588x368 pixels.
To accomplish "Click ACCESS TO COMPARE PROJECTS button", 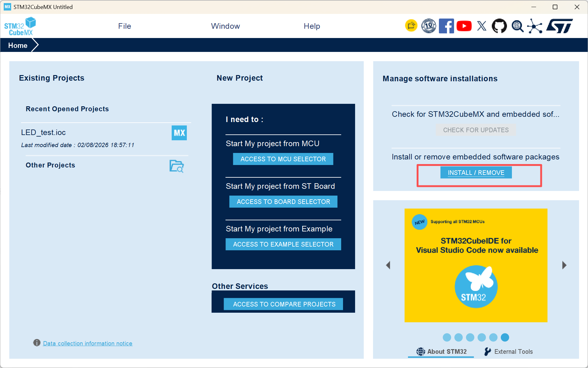I will click(x=283, y=304).
